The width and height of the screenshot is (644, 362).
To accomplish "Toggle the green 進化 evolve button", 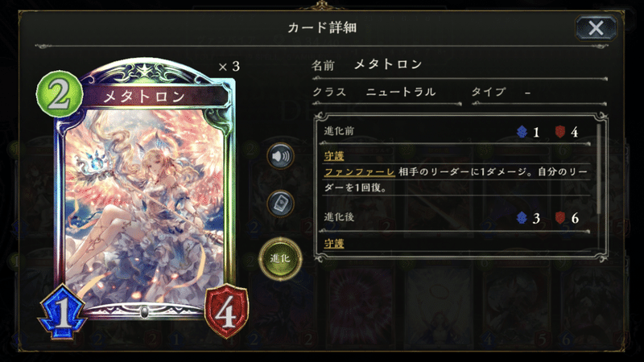I will click(x=280, y=258).
